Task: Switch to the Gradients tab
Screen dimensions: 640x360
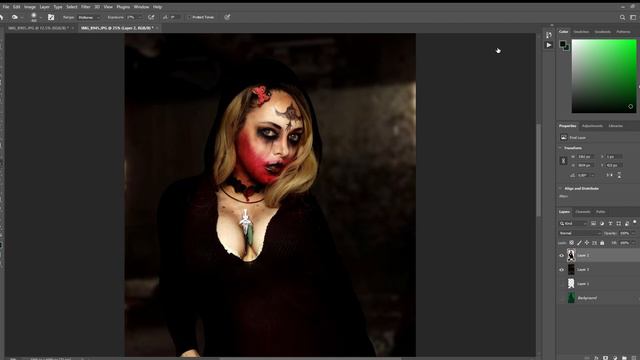Action: pyautogui.click(x=602, y=31)
